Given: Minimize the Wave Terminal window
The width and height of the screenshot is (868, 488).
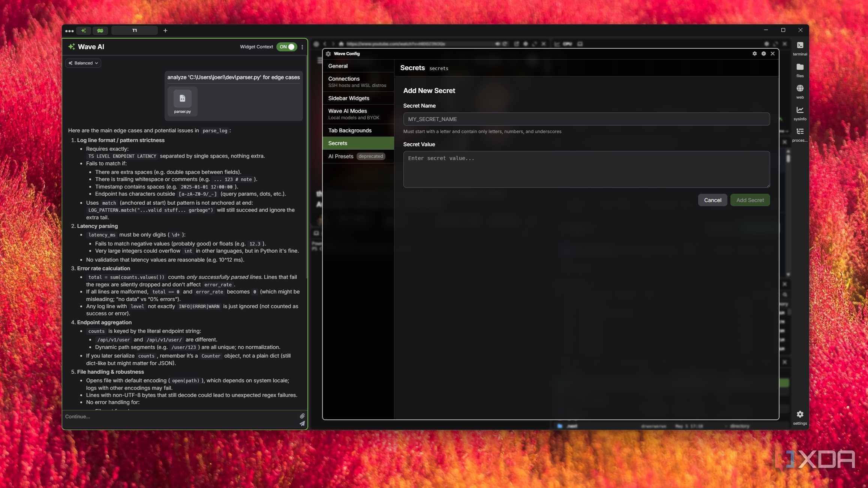Looking at the screenshot, I should click(x=766, y=30).
